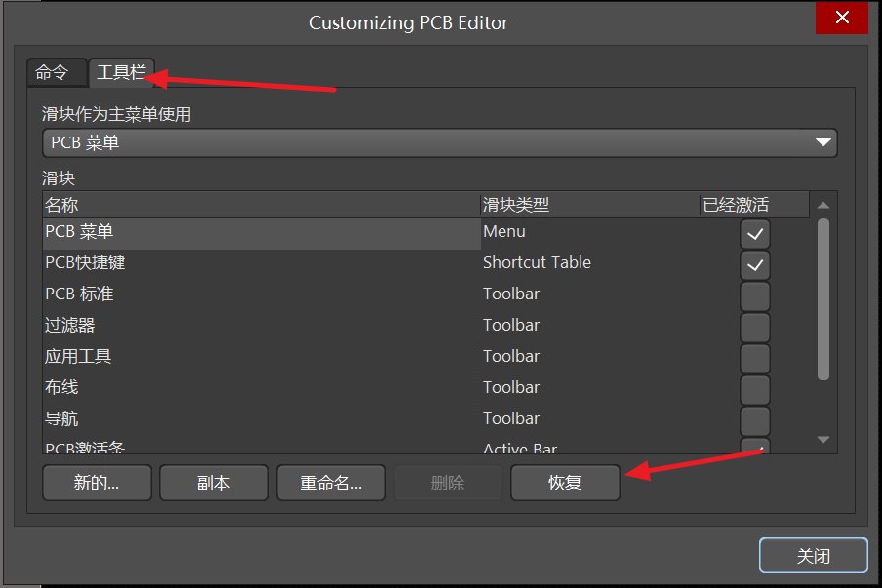Switch to the 工具栏 tab
The image size is (882, 588).
click(x=122, y=72)
